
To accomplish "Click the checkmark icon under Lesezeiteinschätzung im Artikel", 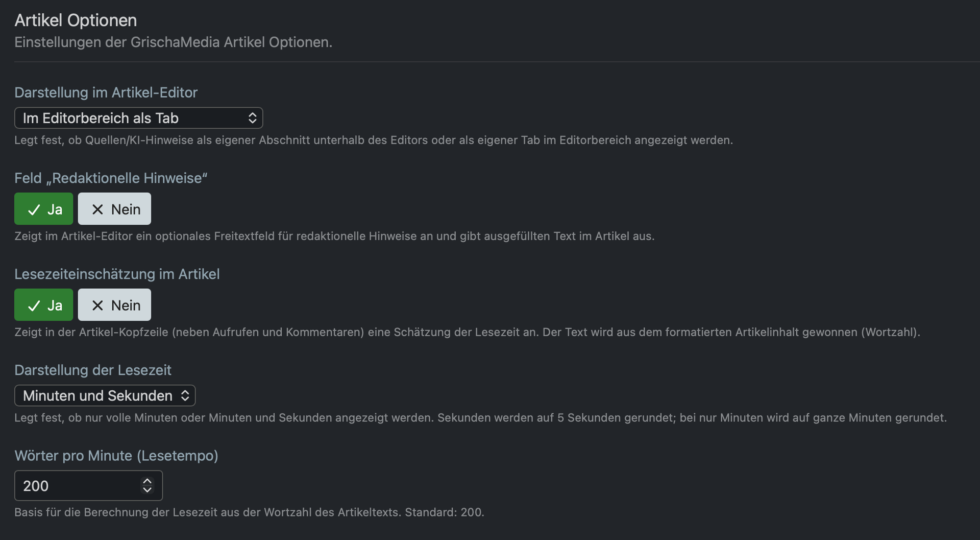I will [x=34, y=306].
